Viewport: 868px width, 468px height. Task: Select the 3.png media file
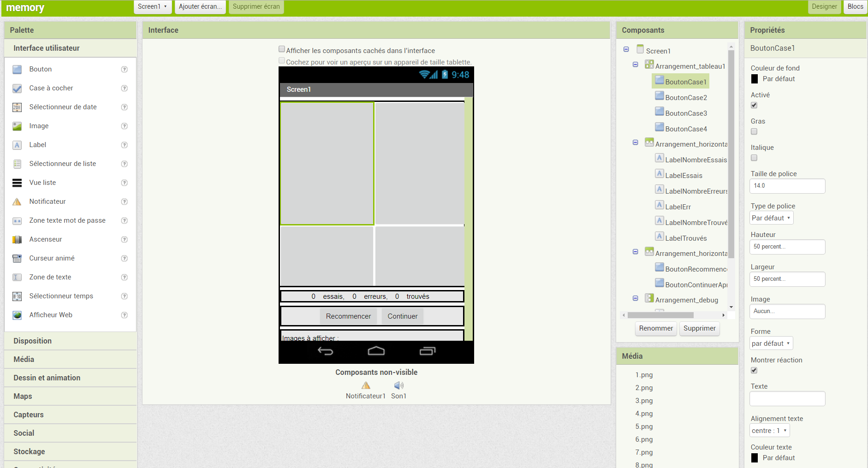coord(644,401)
